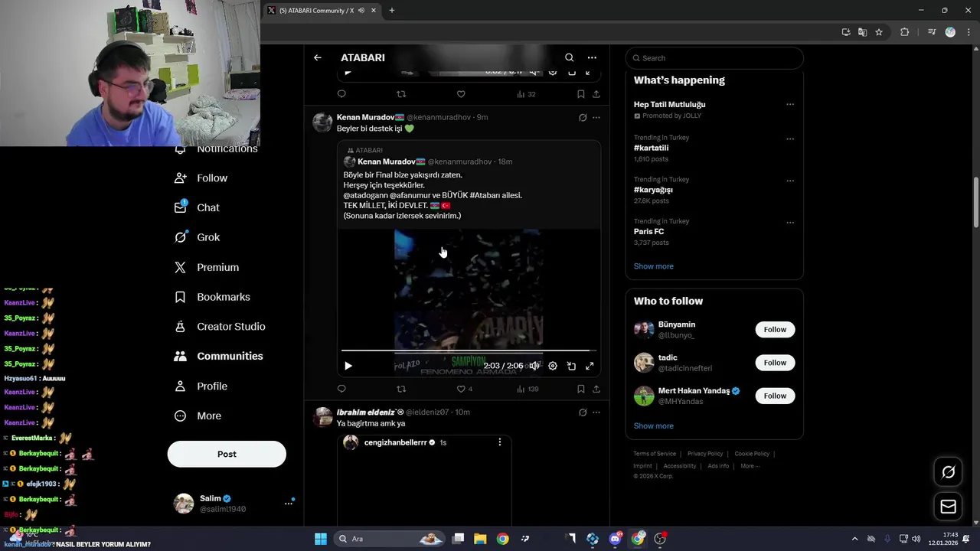Screen dimensions: 980x551
Task: Show more trending topics
Action: pyautogui.click(x=653, y=266)
